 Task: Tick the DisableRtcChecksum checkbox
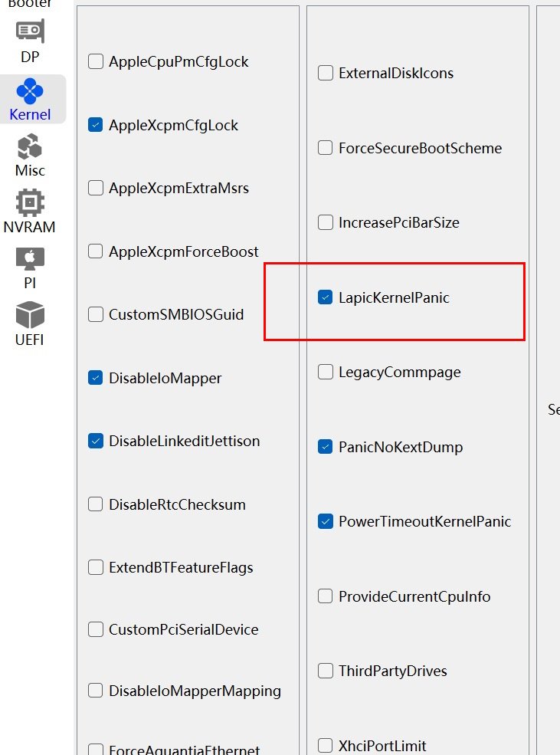[96, 504]
